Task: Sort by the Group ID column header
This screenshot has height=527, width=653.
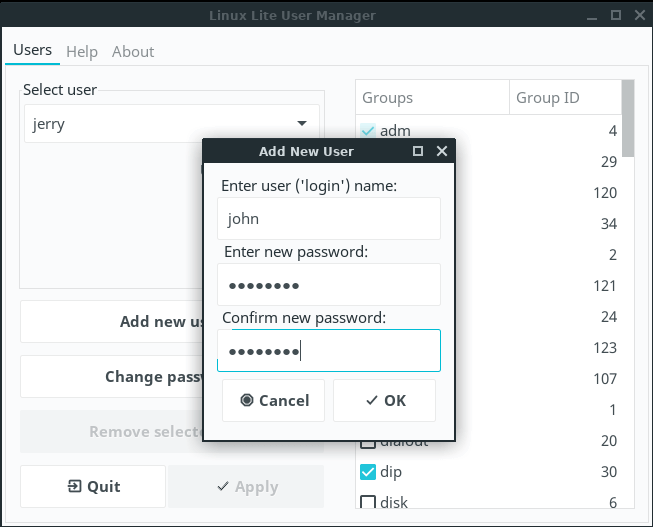Action: 564,98
